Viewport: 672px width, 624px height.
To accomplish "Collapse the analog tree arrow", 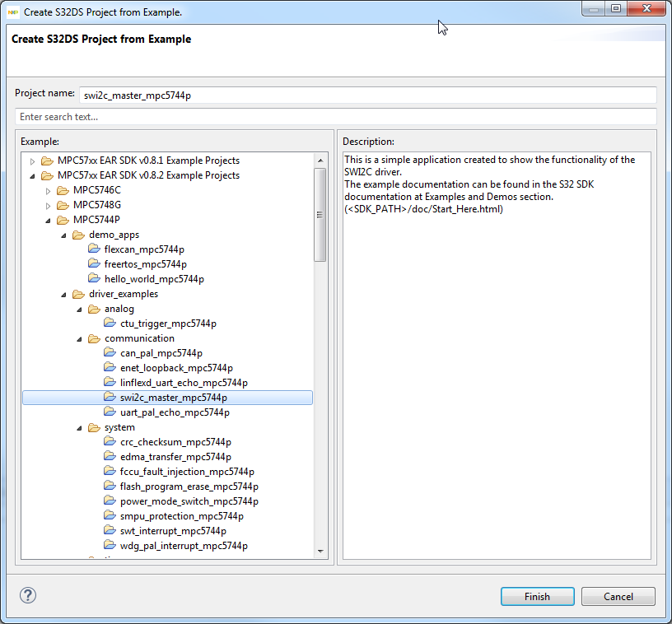I will tap(79, 310).
